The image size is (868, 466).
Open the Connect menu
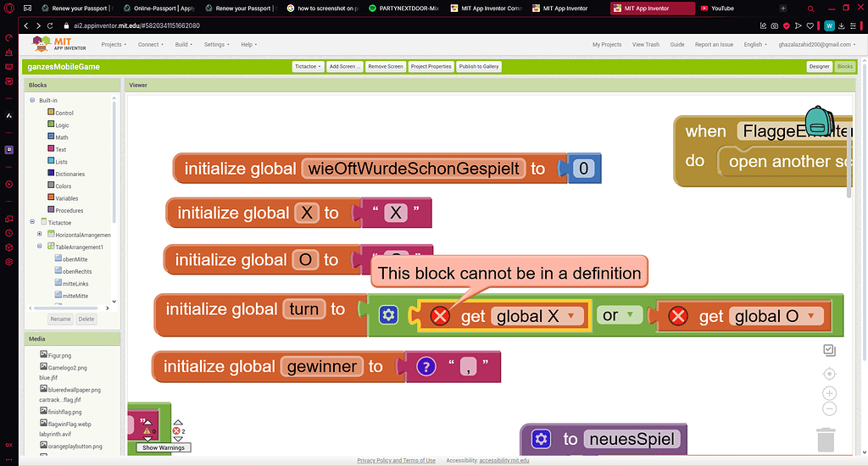[x=150, y=44]
